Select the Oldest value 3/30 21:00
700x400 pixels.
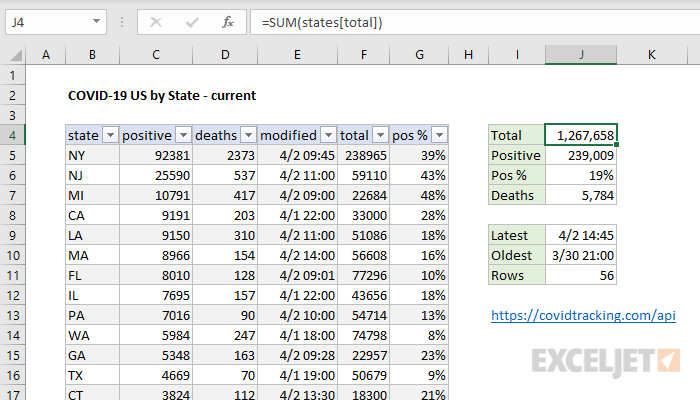tap(581, 255)
